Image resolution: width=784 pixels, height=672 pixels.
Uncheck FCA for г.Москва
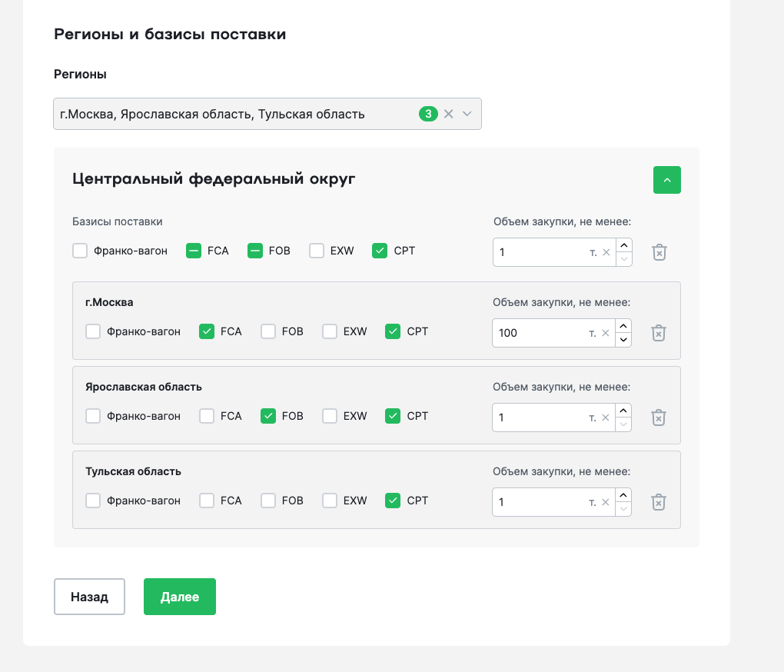[x=207, y=331]
